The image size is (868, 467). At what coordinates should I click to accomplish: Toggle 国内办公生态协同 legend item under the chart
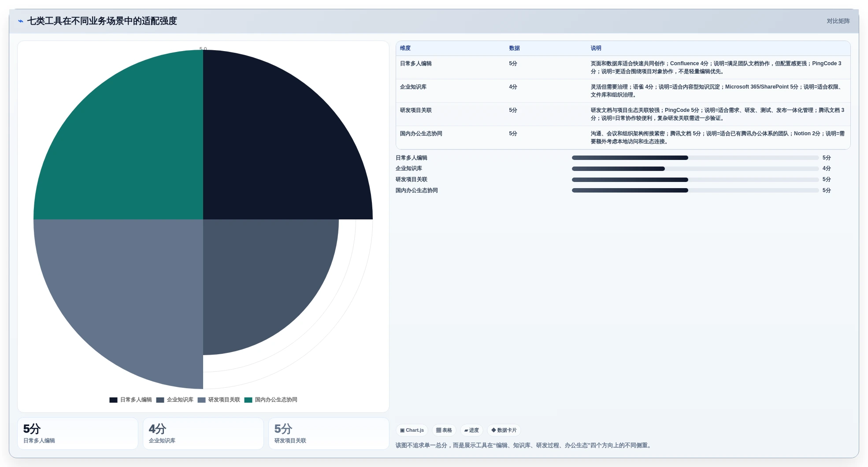(x=271, y=400)
